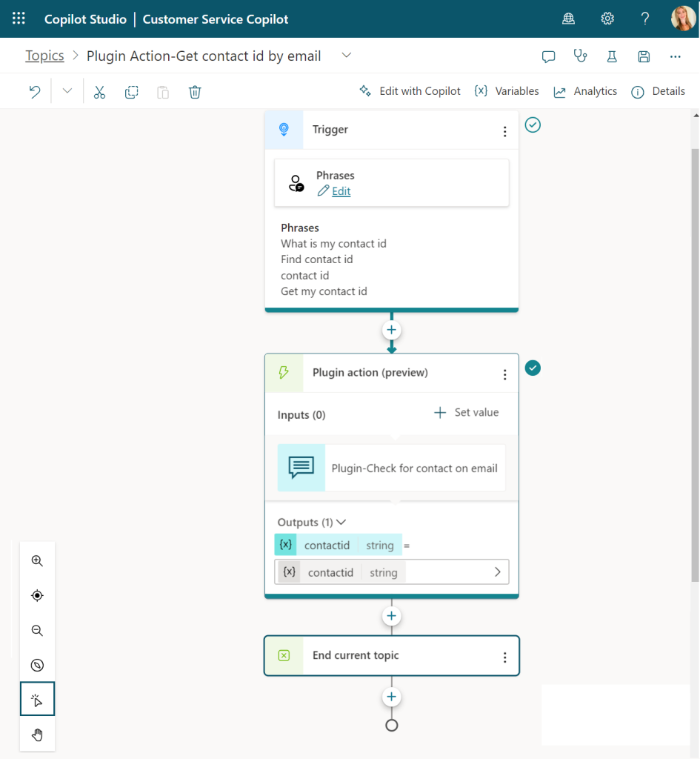Image resolution: width=700 pixels, height=759 pixels.
Task: Click the Save disk icon
Action: (644, 56)
